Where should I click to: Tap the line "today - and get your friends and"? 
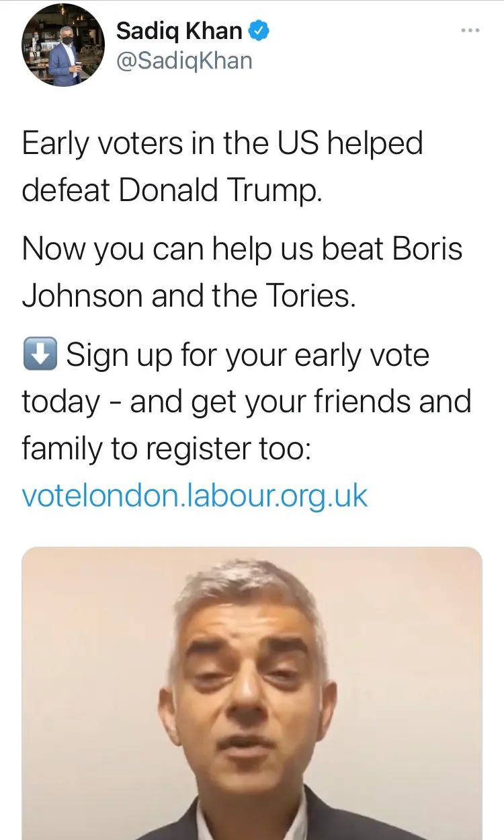pyautogui.click(x=246, y=402)
